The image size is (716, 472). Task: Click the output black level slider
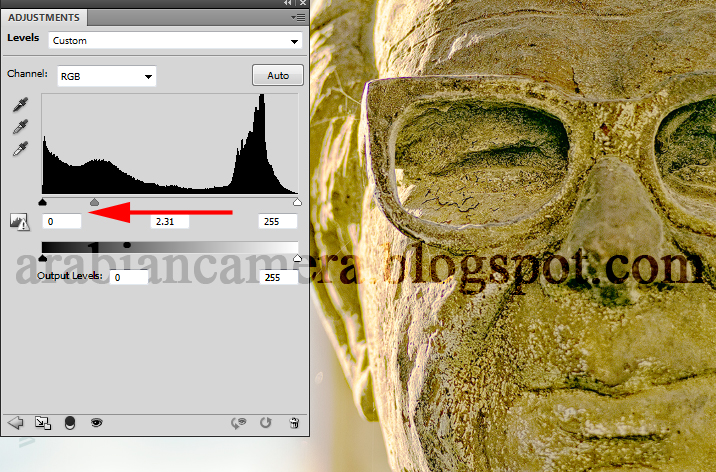(x=42, y=258)
